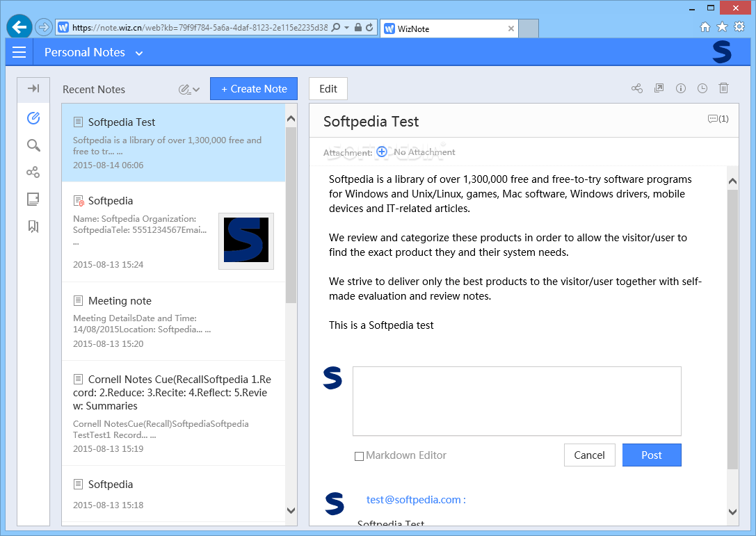The height and width of the screenshot is (536, 756).
Task: Open the folders sidebar icon
Action: (x=33, y=199)
